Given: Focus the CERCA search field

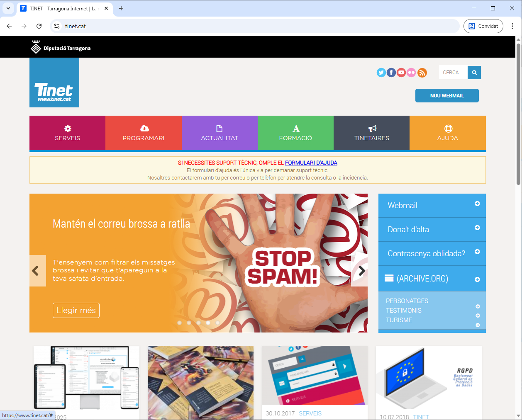Looking at the screenshot, I should tap(453, 73).
